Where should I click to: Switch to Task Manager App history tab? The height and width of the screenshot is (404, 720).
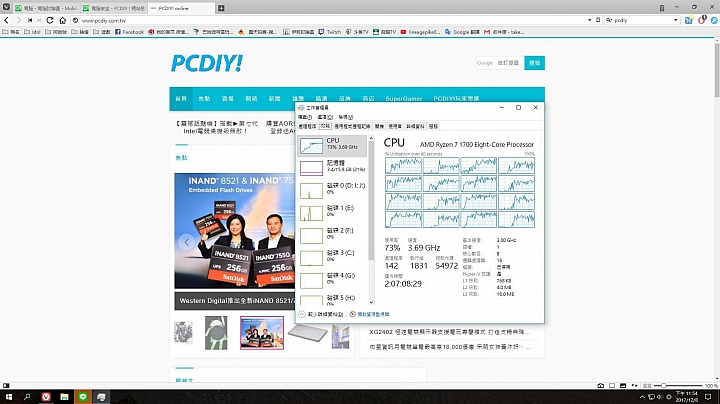click(352, 126)
